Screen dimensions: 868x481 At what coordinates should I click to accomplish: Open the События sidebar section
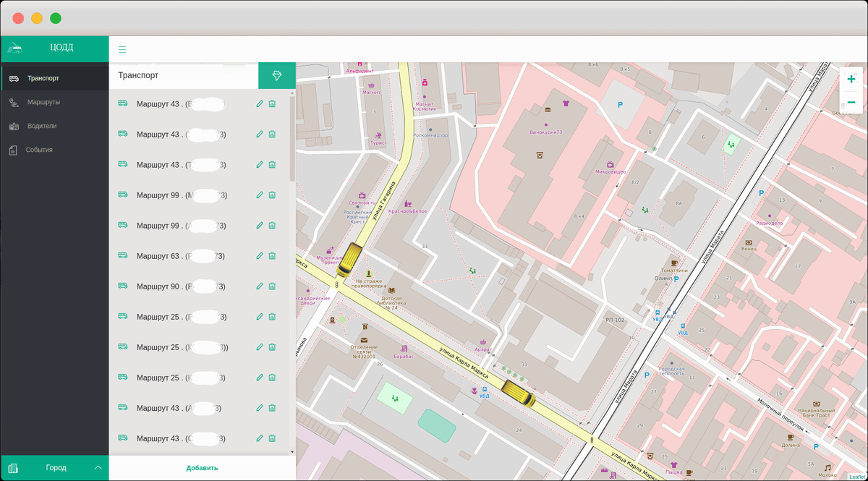coord(54,150)
